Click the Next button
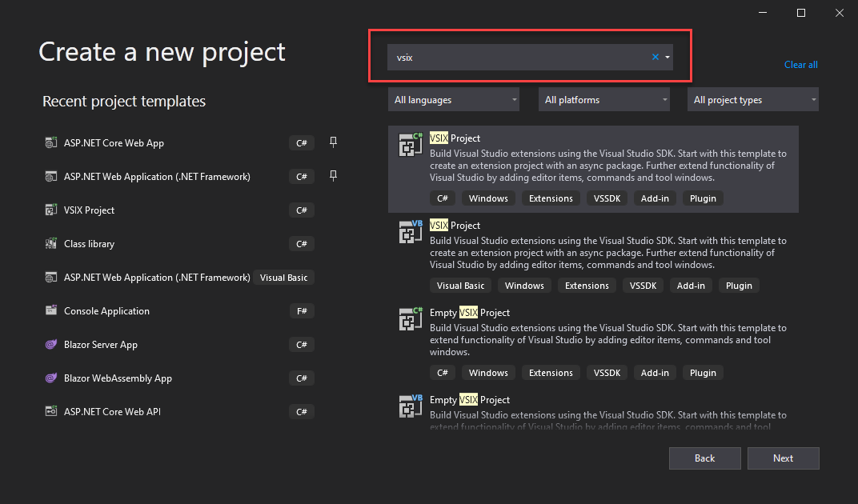This screenshot has height=504, width=858. click(783, 458)
